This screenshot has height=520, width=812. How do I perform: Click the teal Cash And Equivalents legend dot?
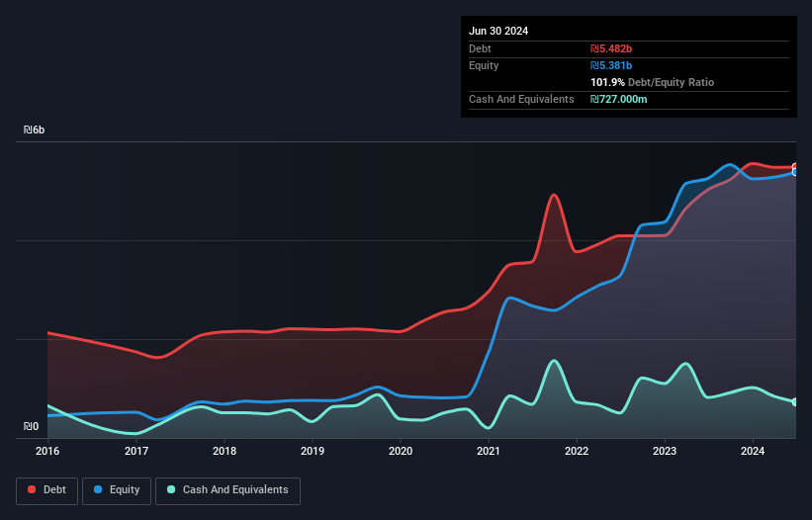click(171, 489)
